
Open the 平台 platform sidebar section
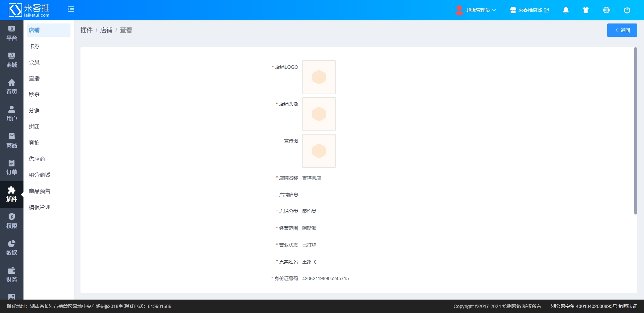[x=12, y=34]
